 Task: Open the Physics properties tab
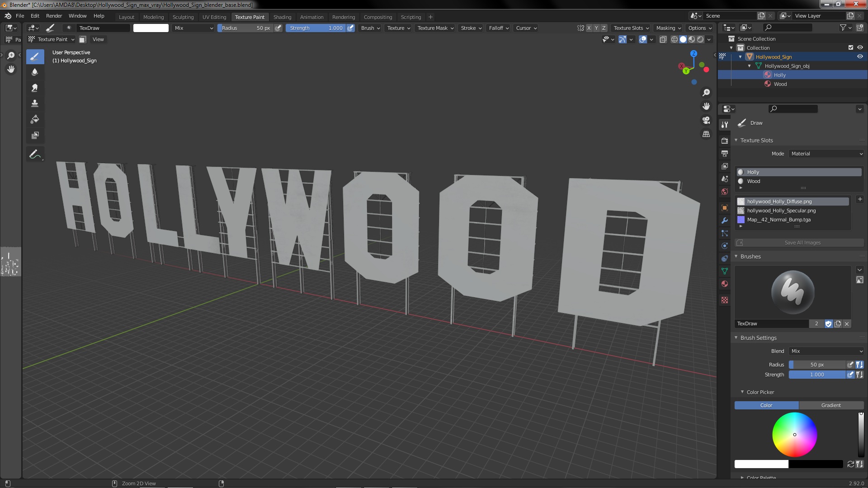725,246
